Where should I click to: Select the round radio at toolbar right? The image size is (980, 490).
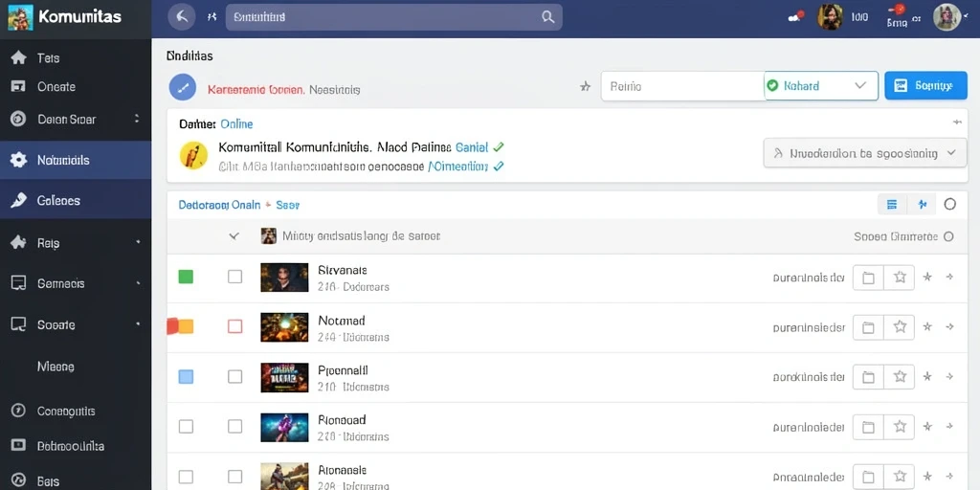click(x=950, y=204)
